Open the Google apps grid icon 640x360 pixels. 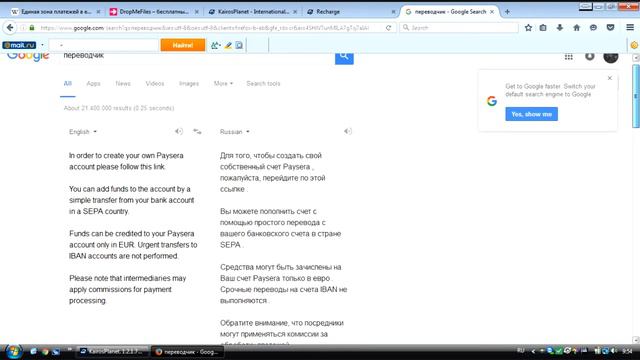click(x=569, y=57)
